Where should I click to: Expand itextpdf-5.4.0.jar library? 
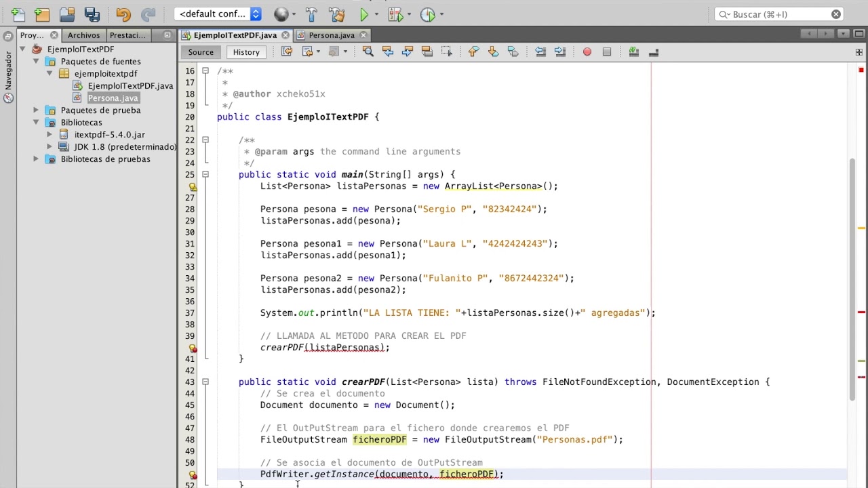click(x=50, y=134)
